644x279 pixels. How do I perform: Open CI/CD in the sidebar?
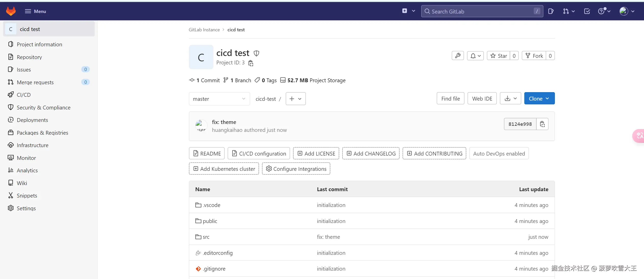(23, 95)
